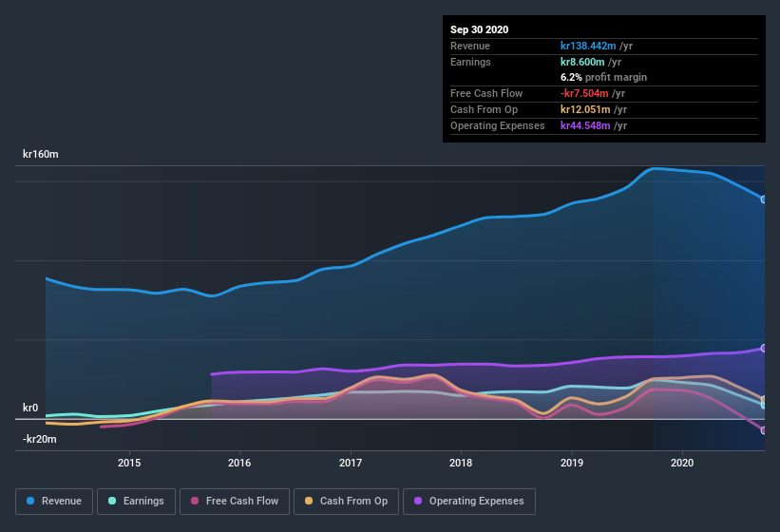Click the Earnings endpoint marker on chart
This screenshot has height=532, width=780.
(764, 406)
